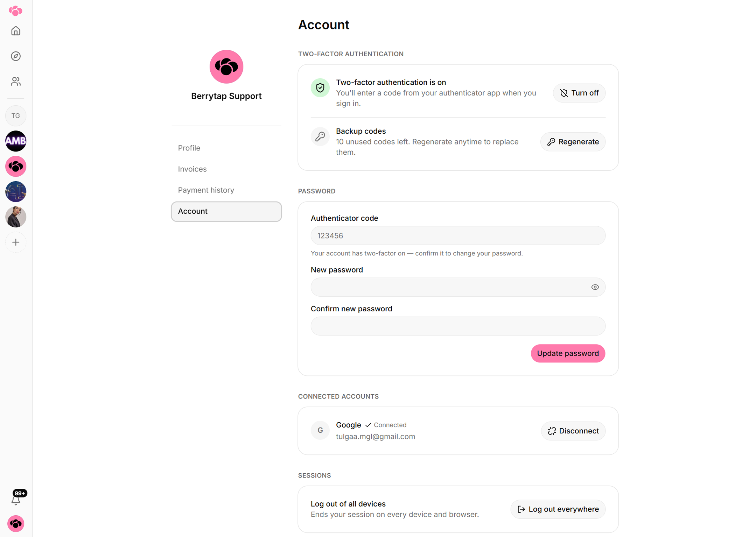The width and height of the screenshot is (756, 537).
Task: Log out everywhere
Action: click(558, 509)
